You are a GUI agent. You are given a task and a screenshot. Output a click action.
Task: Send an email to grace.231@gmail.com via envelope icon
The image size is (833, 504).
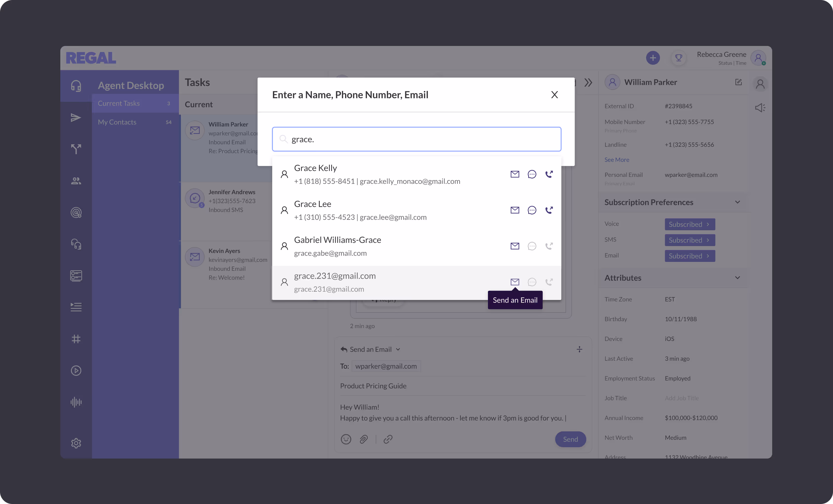pyautogui.click(x=515, y=282)
